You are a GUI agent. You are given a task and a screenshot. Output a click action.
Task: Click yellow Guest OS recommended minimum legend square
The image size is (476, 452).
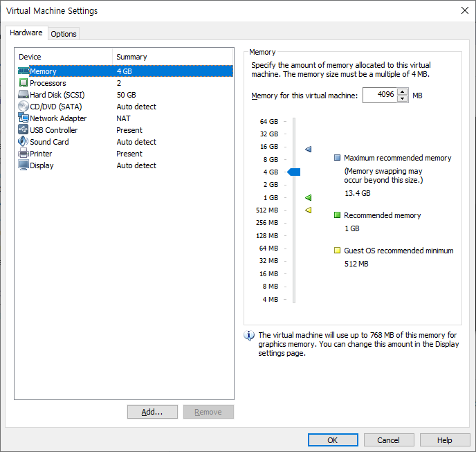click(x=337, y=251)
